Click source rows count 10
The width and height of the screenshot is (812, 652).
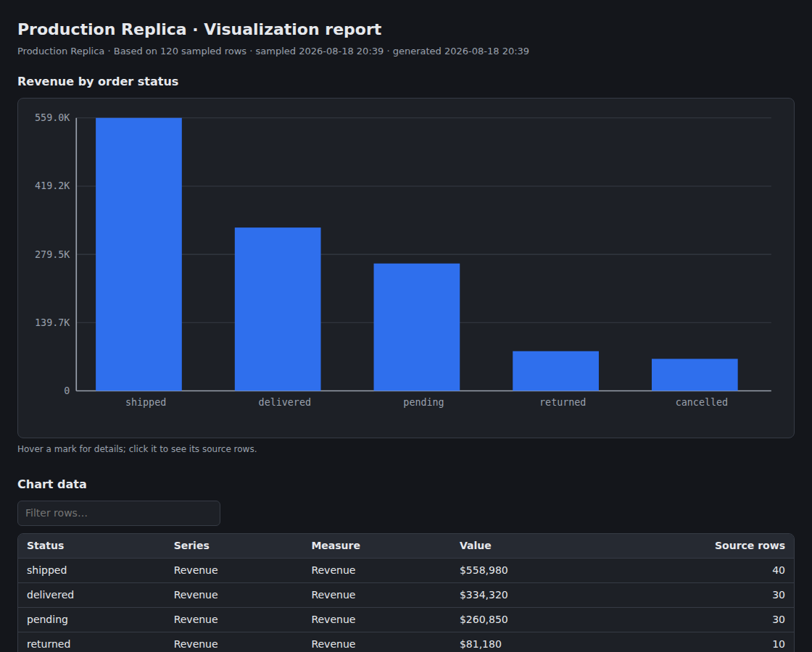tap(779, 644)
